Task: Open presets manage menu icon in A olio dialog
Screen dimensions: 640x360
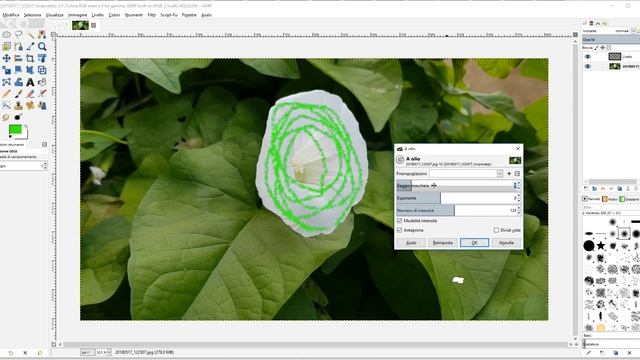Action: pyautogui.click(x=517, y=174)
